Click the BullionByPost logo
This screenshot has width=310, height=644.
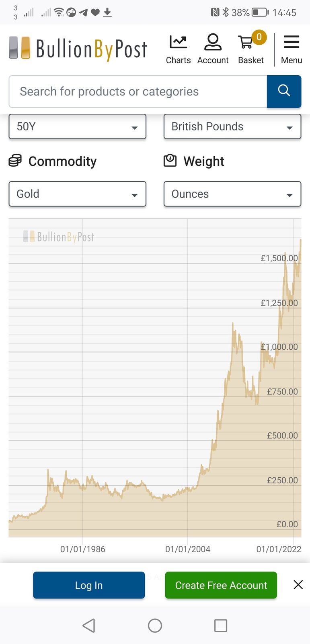pos(78,49)
